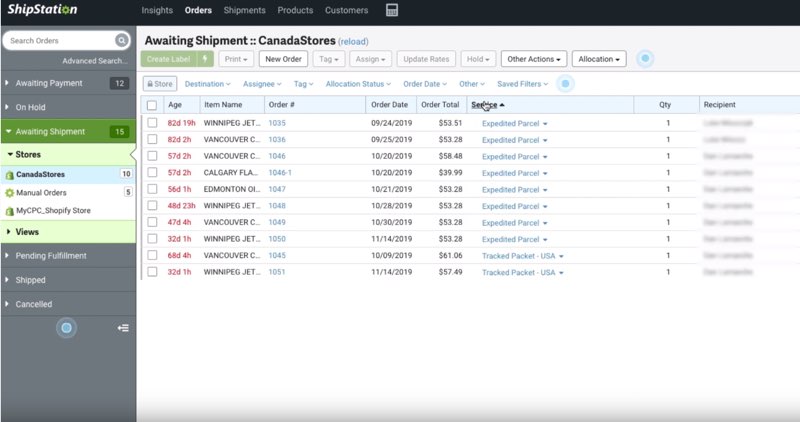This screenshot has width=800, height=422.
Task: Expand the Pending Fulfillment section
Action: [68, 256]
